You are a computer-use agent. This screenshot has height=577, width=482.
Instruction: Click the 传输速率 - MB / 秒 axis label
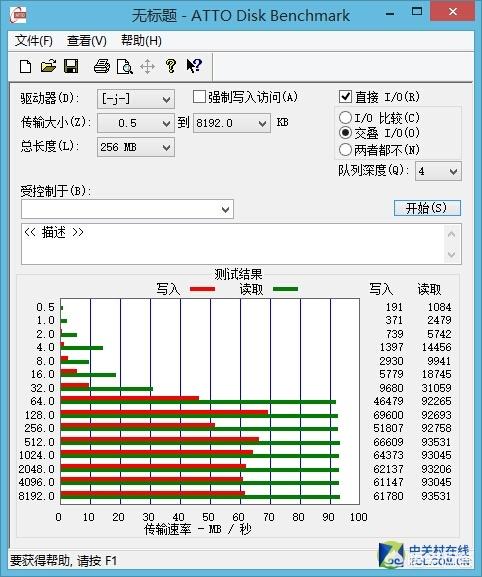coord(198,529)
